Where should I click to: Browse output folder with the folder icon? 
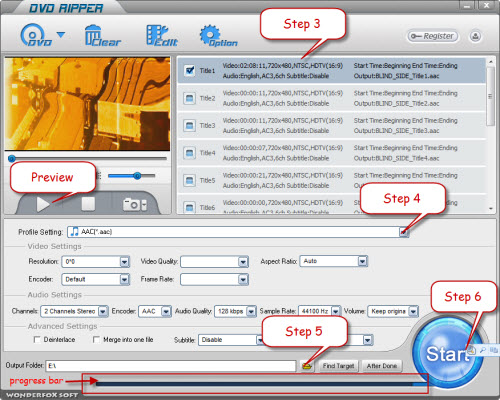pos(307,366)
